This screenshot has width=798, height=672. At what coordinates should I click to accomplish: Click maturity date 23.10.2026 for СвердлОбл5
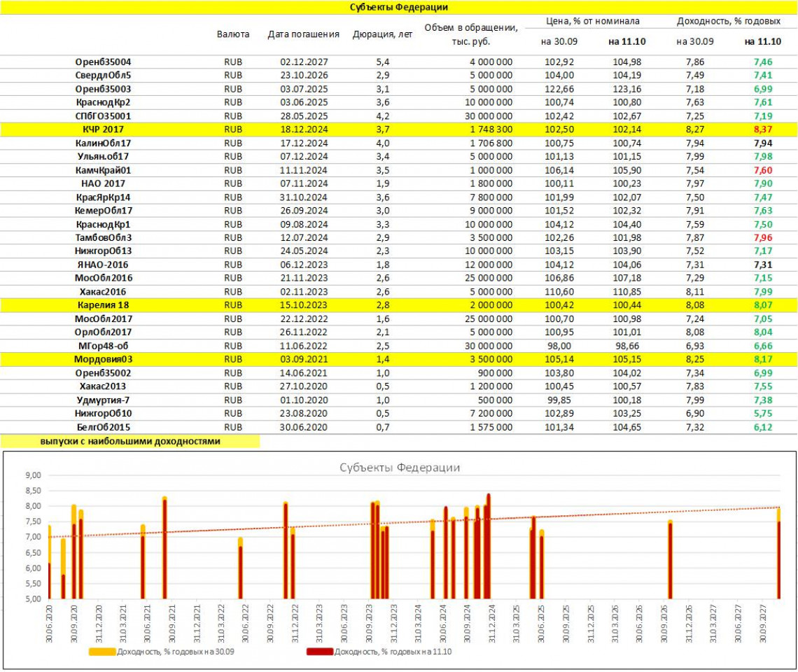[x=303, y=76]
